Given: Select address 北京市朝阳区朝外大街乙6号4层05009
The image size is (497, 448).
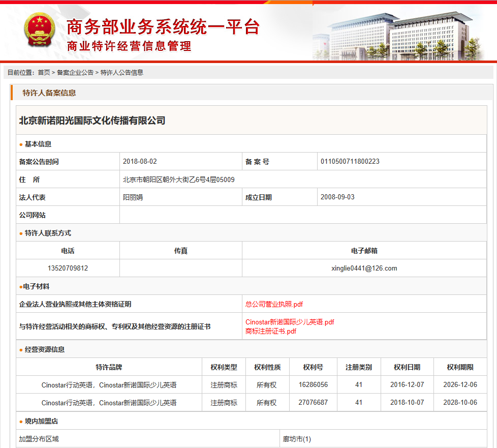Looking at the screenshot, I should (179, 180).
